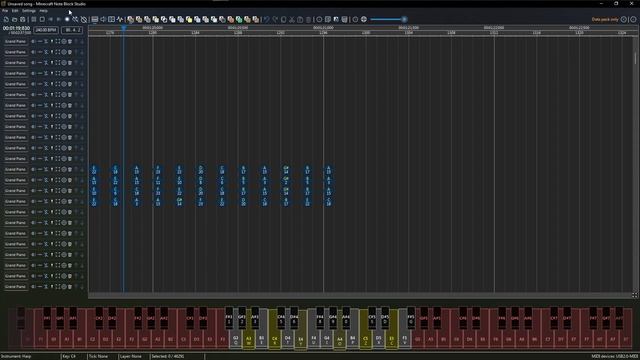This screenshot has width=640, height=360.
Task: Open the website globe icon in toolbar
Action: tap(364, 19)
